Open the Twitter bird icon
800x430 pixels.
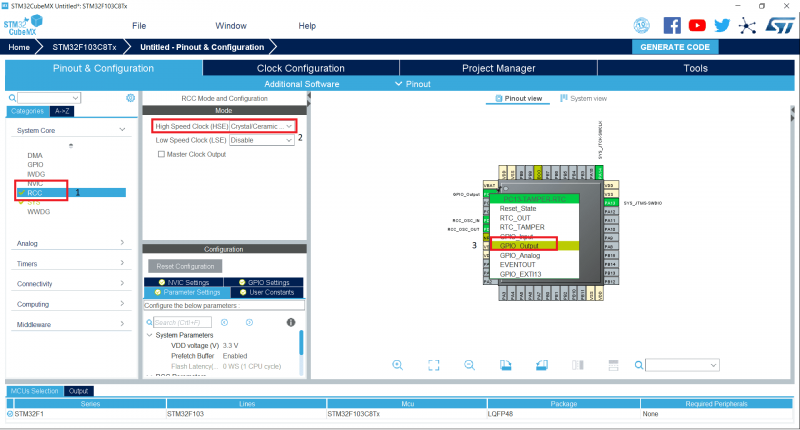click(x=722, y=26)
